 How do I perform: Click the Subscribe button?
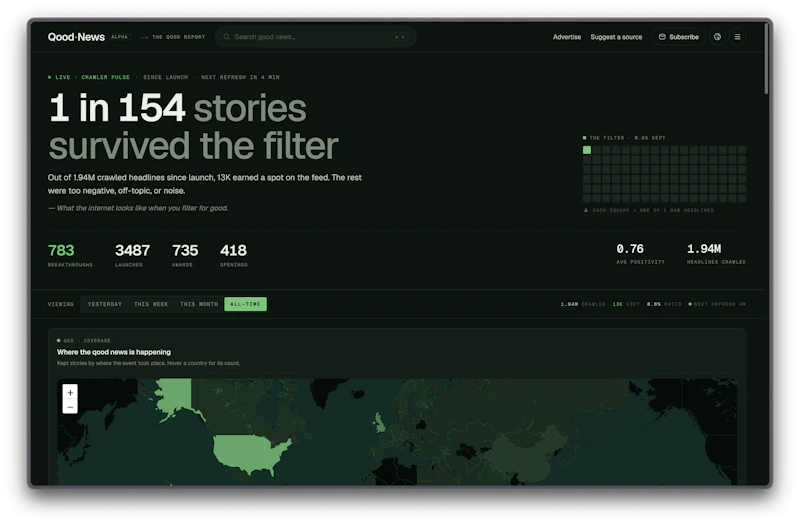[x=679, y=37]
